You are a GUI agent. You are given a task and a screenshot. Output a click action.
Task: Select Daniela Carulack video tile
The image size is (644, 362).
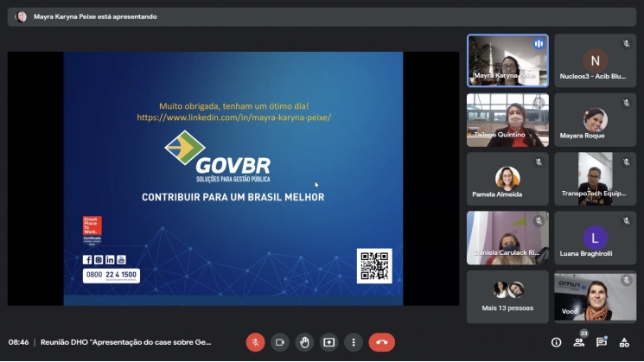[507, 238]
